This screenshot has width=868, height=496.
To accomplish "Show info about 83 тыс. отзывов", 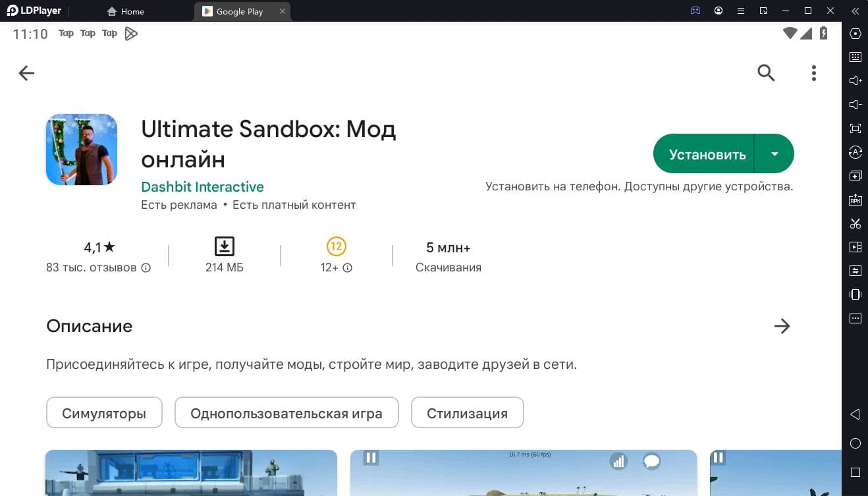I will (x=146, y=268).
